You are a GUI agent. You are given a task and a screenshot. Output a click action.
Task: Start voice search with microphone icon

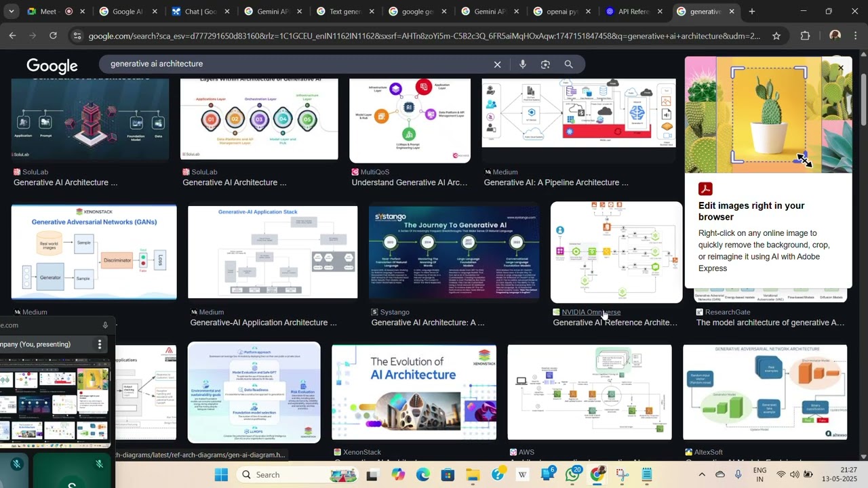522,64
